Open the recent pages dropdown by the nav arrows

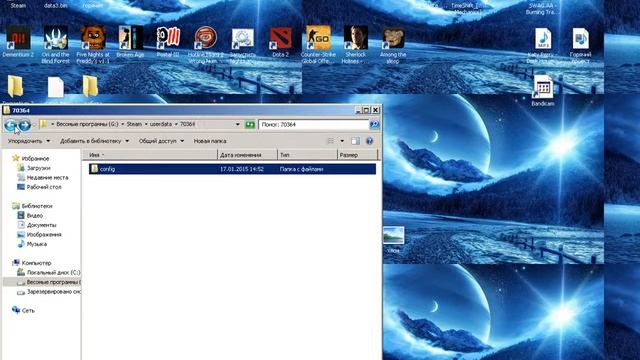[34, 125]
